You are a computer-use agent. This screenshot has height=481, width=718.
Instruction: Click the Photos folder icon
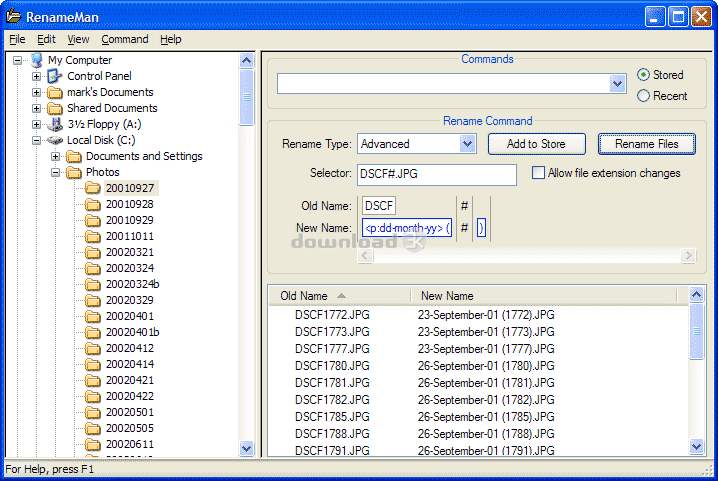pyautogui.click(x=74, y=172)
